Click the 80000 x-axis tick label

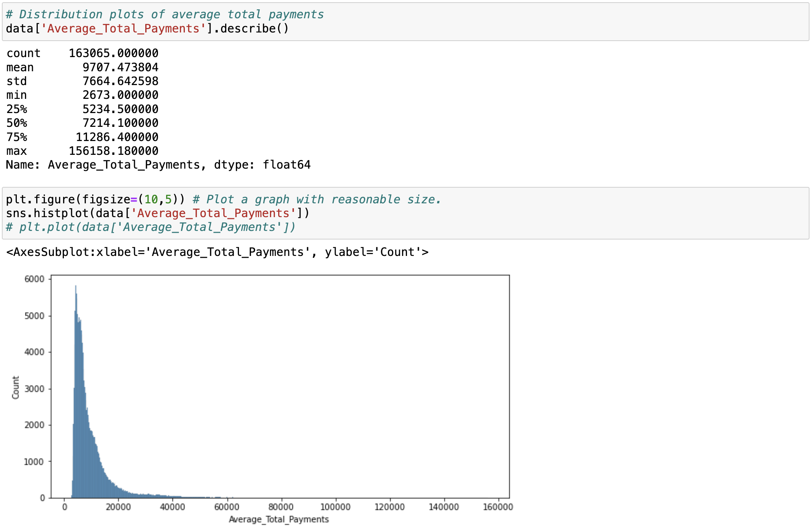[281, 507]
